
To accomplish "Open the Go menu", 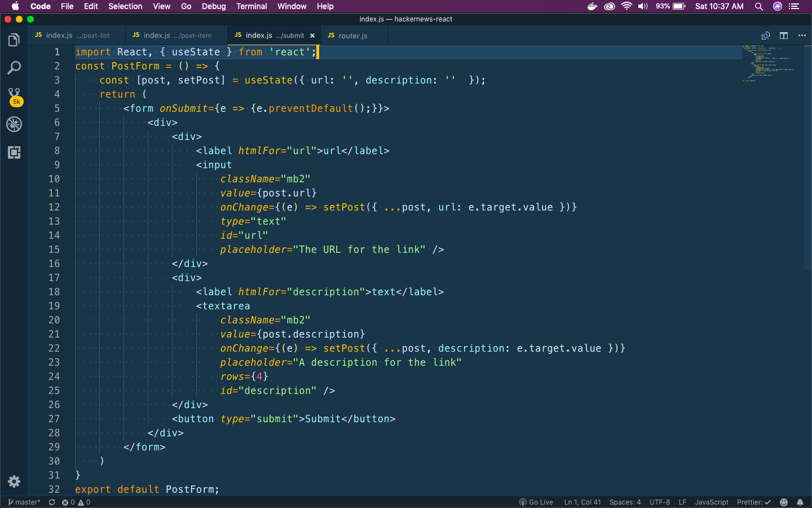I will 186,6.
